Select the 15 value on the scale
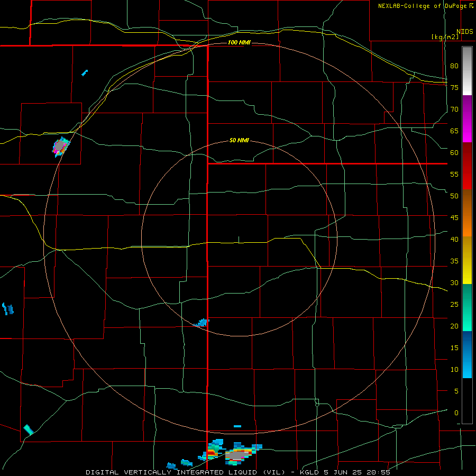476x476 pixels. coord(454,348)
